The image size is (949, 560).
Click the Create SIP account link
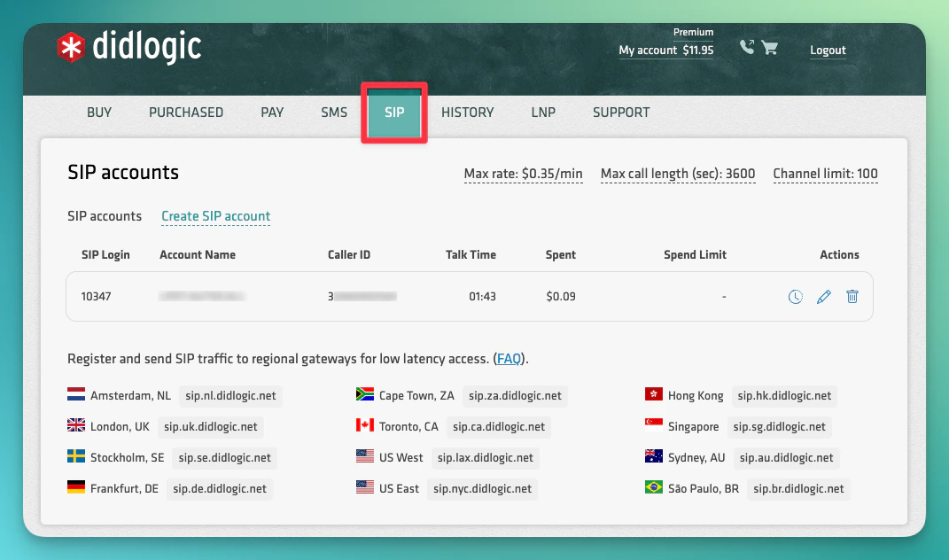tap(215, 216)
